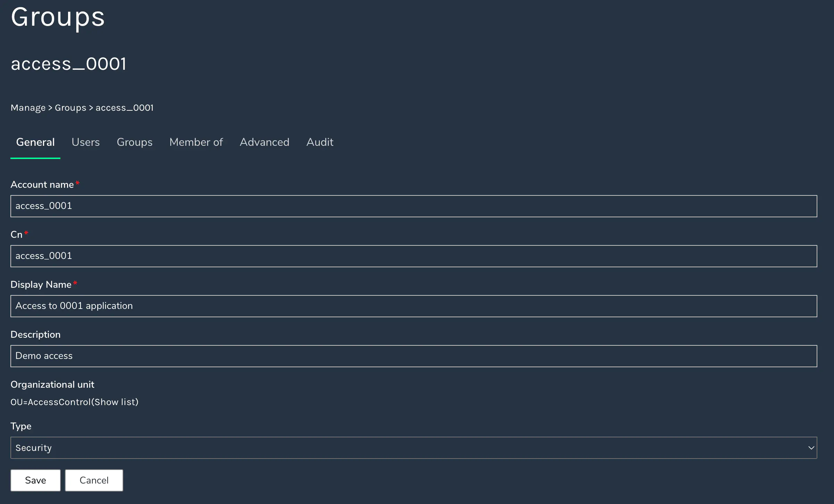Click access_0001 in the breadcrumb
Image resolution: width=834 pixels, height=504 pixels.
click(124, 108)
